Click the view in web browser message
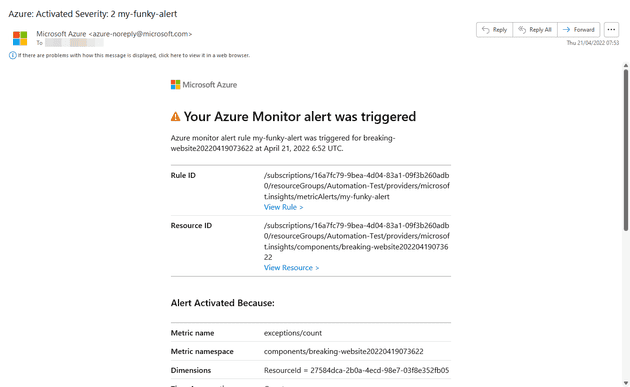This screenshot has width=630, height=387. tap(134, 55)
